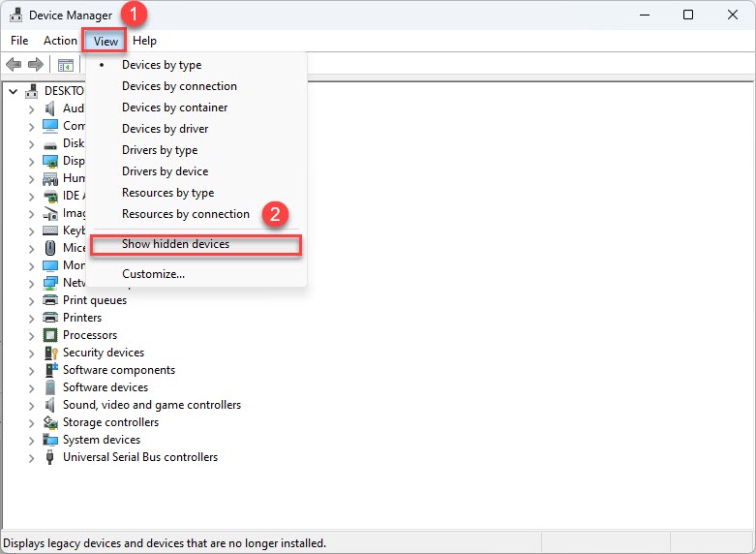Click the Universal Serial Bus controllers icon
This screenshot has height=554, width=756.
51,457
